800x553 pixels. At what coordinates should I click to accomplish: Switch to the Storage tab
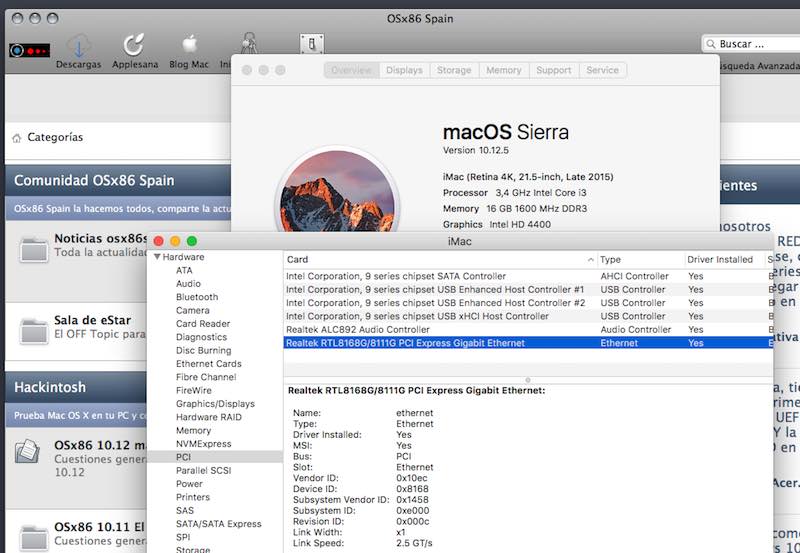[454, 70]
